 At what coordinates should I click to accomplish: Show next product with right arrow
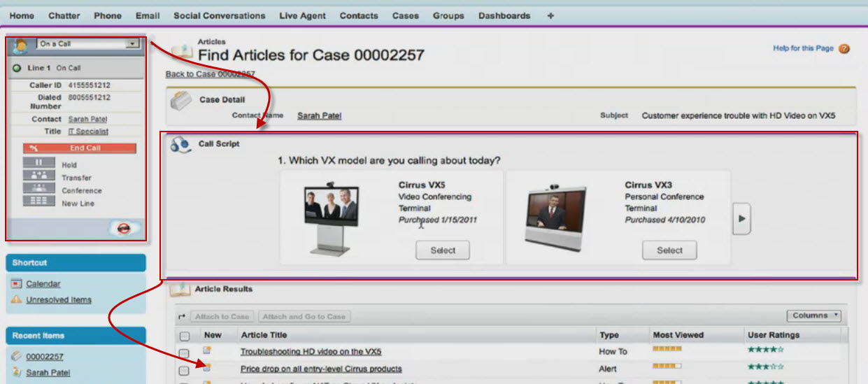point(742,218)
